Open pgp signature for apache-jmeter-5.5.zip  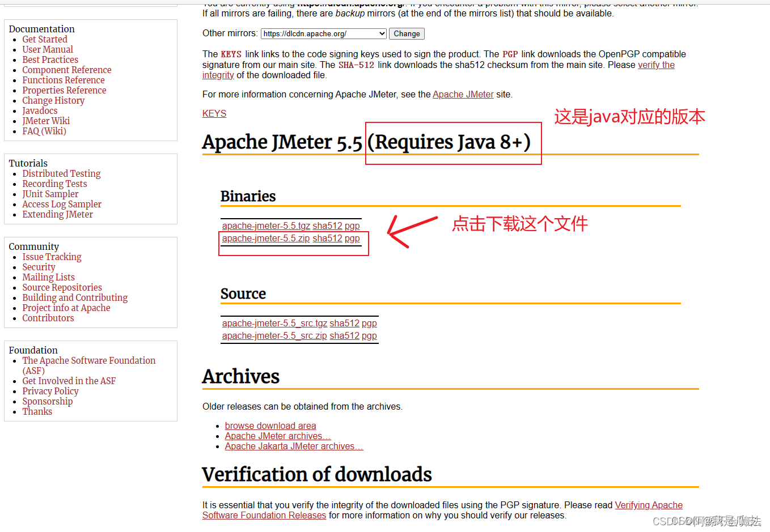coord(352,238)
